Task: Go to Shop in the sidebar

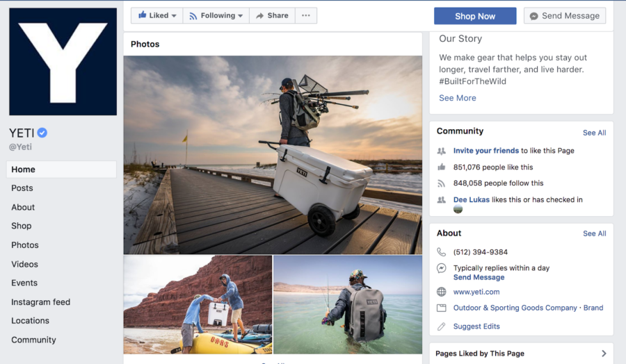Action: 21,226
